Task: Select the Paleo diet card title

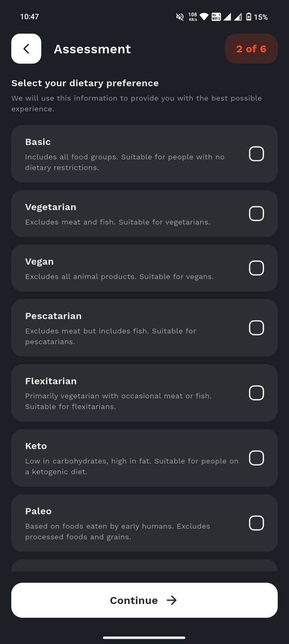Action: point(38,511)
